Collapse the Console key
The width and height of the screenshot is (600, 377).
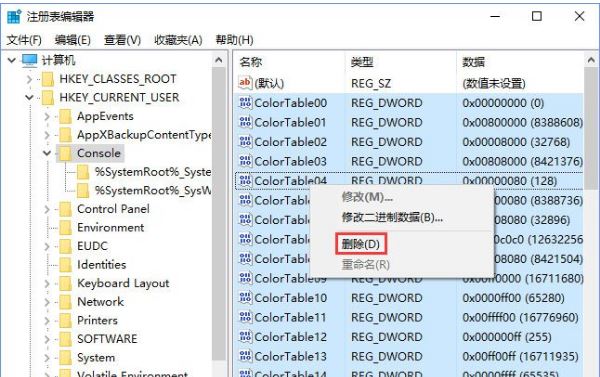click(x=47, y=153)
